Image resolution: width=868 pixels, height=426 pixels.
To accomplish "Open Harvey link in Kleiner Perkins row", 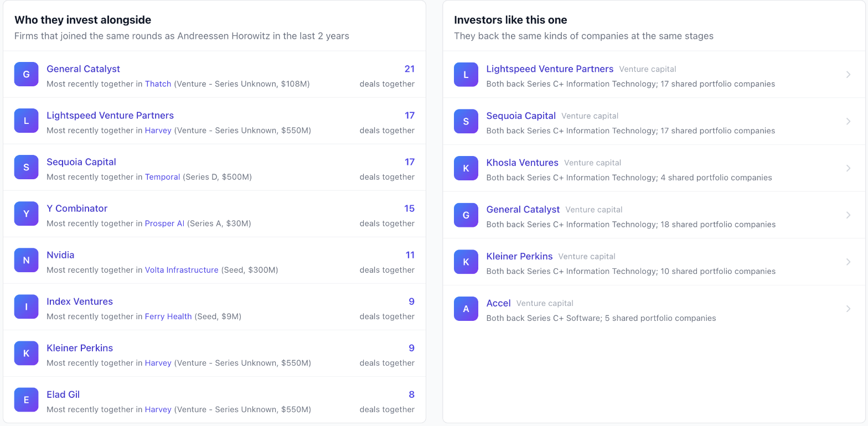I will click(158, 363).
